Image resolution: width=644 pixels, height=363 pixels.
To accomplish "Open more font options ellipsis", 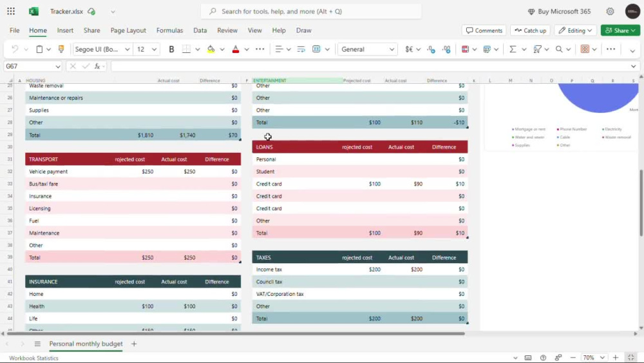I will tap(260, 50).
